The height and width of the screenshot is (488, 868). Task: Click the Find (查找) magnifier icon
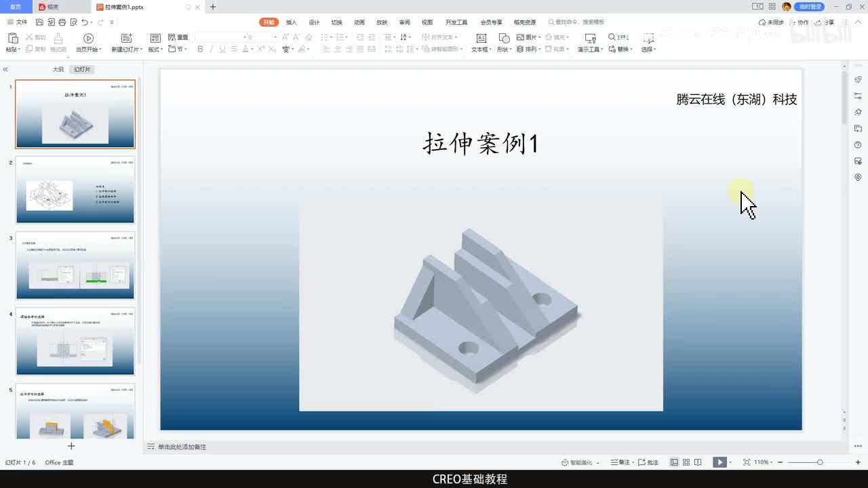pyautogui.click(x=612, y=37)
